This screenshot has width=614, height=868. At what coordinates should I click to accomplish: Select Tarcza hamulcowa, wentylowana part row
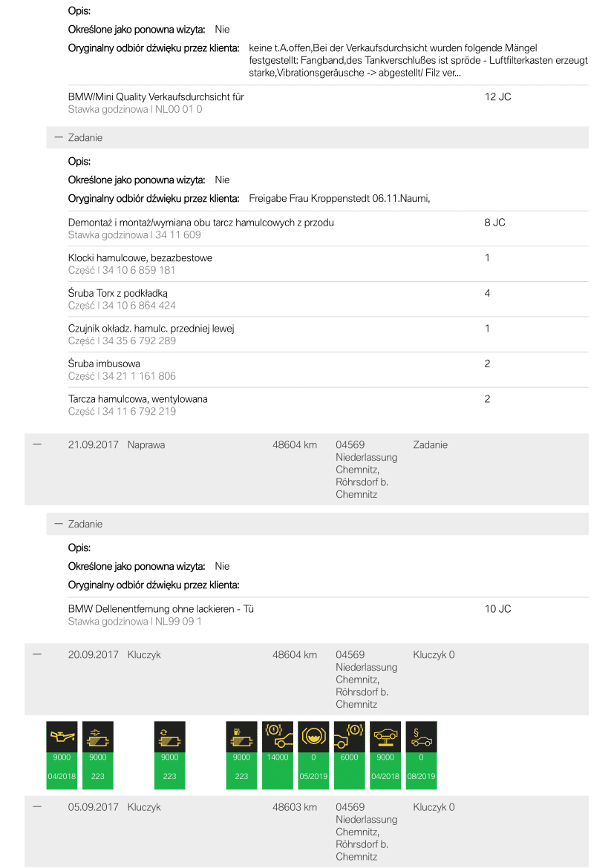(x=328, y=404)
